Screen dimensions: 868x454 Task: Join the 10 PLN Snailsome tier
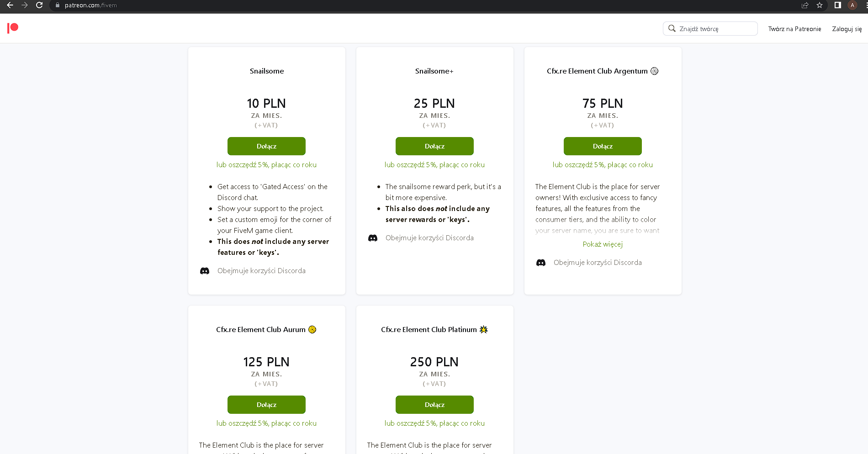(x=266, y=146)
